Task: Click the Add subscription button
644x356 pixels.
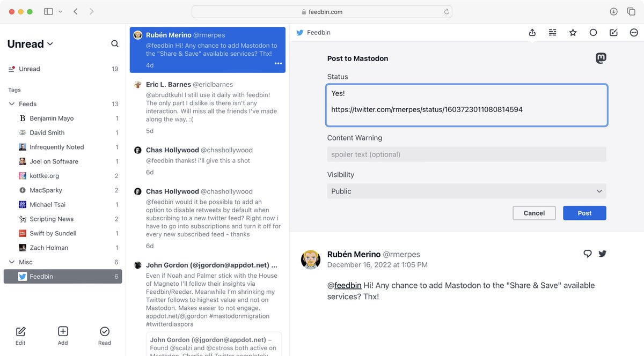Action: 63,336
